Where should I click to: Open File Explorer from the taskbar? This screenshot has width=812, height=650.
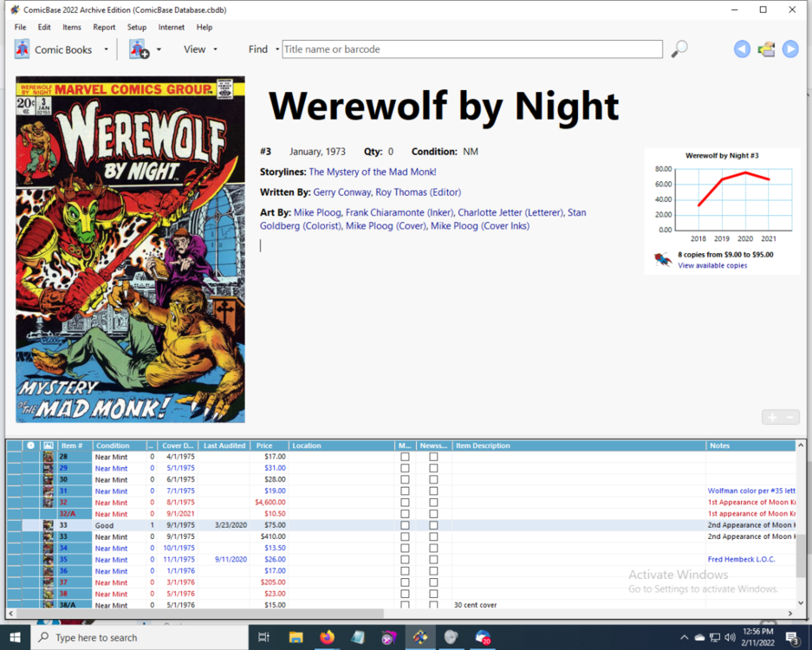296,637
